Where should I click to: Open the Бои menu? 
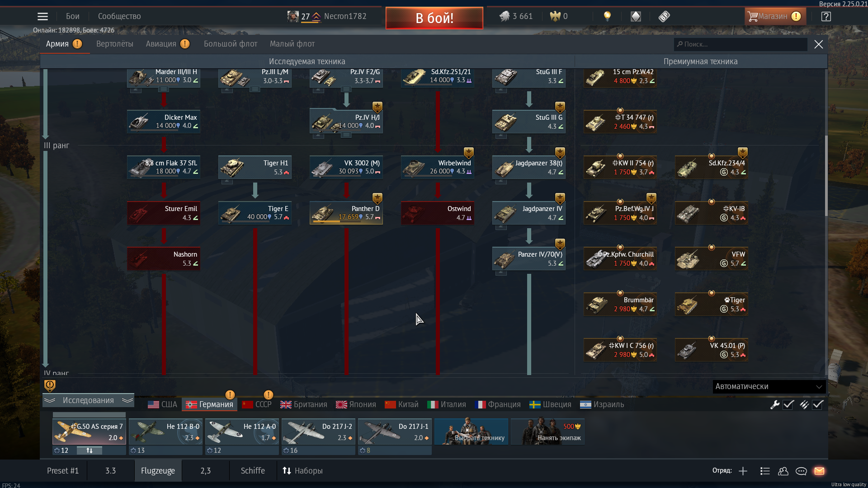point(73,16)
